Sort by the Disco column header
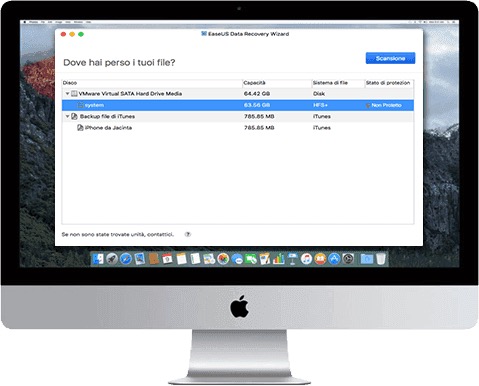 click(152, 83)
